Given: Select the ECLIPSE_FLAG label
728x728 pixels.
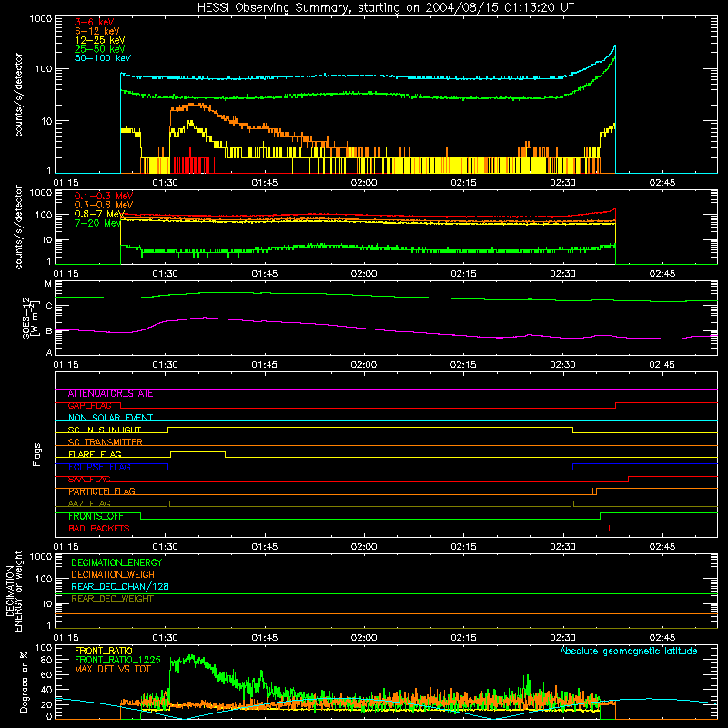Looking at the screenshot, I should pyautogui.click(x=99, y=467).
